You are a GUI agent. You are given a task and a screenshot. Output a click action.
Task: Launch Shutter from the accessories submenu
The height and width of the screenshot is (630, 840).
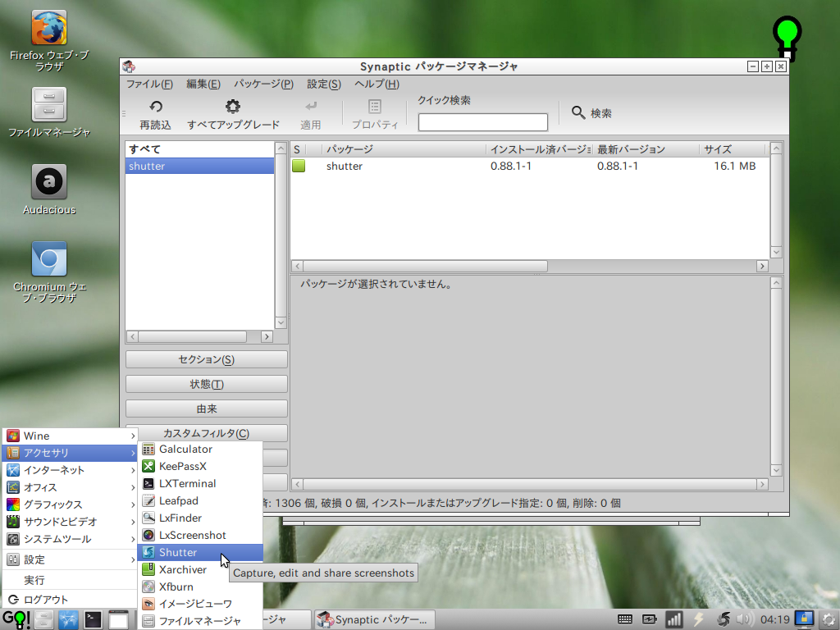coord(200,552)
